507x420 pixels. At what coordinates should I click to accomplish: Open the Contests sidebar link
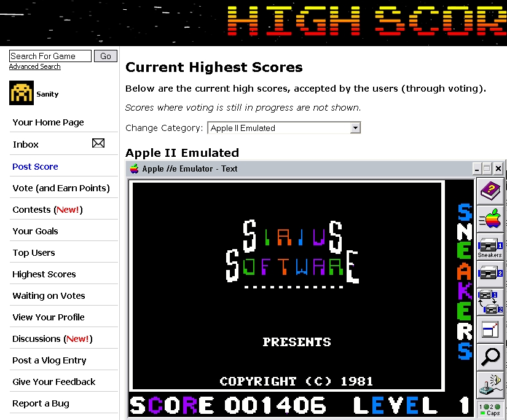point(47,210)
